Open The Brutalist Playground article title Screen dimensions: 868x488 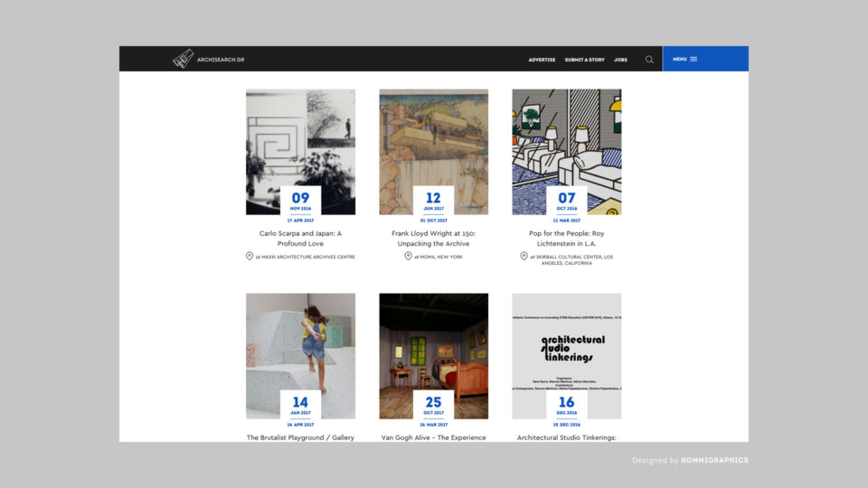coord(300,437)
